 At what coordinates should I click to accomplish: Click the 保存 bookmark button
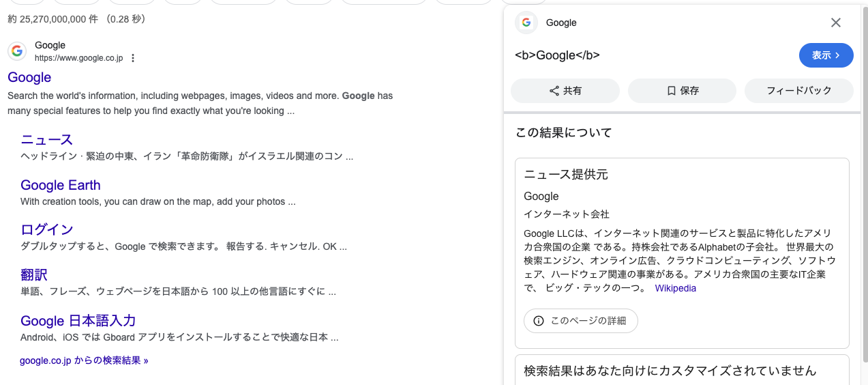(x=682, y=91)
